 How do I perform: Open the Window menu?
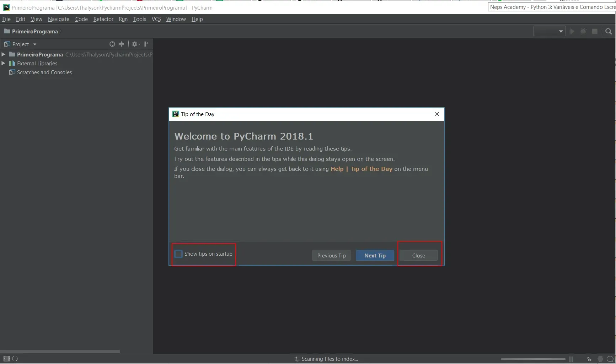(176, 19)
